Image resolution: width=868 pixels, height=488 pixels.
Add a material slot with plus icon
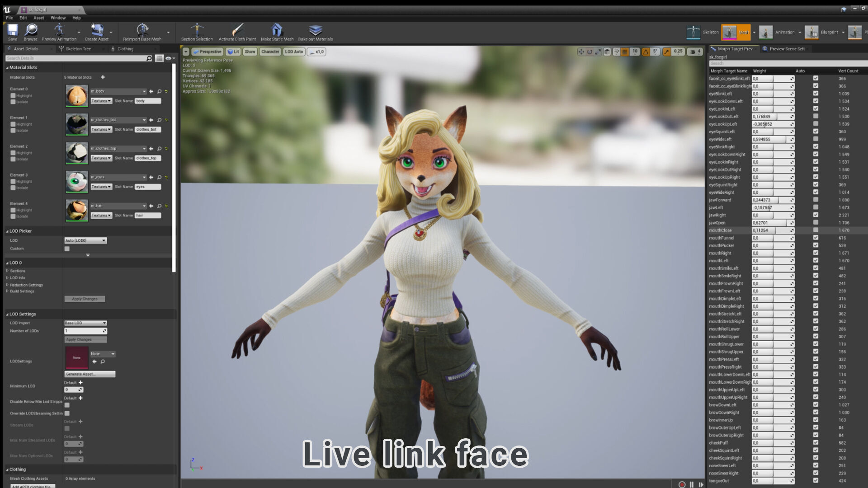click(103, 77)
